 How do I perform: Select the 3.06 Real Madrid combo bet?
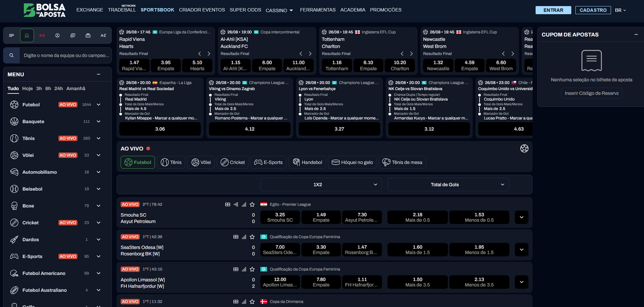(x=160, y=129)
